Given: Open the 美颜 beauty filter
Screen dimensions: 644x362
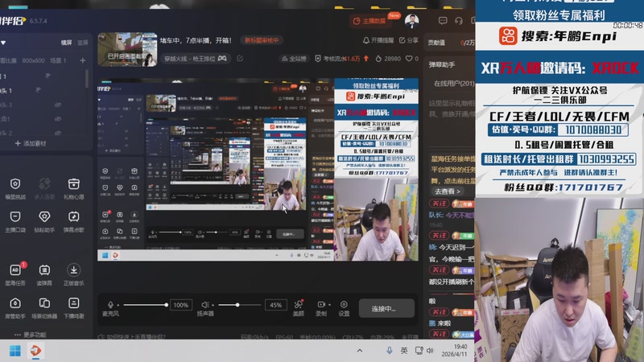Looking at the screenshot, I should [299, 308].
